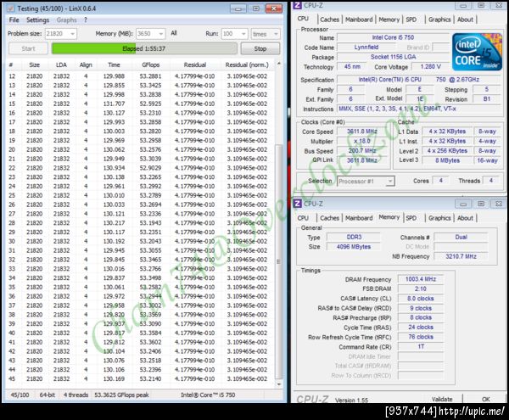The width and height of the screenshot is (509, 420).
Task: Open the File menu in LinX
Action: pyautogui.click(x=14, y=20)
